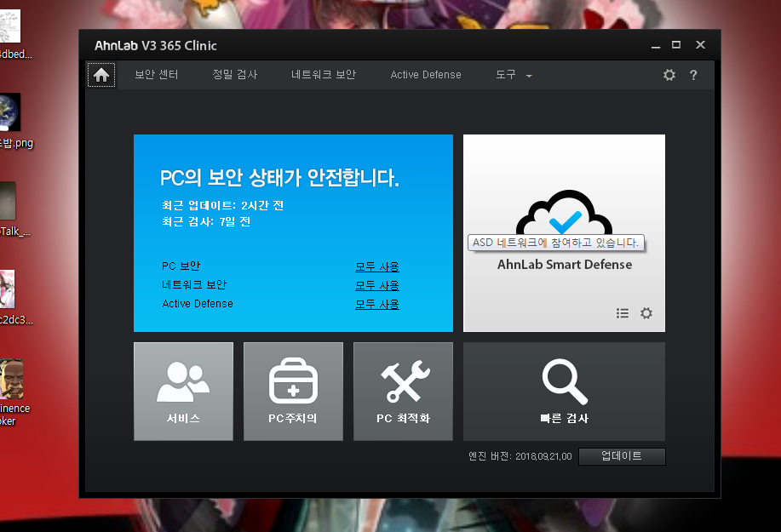Start 빠른 검사 quick scan
Viewport: 781px width, 532px height.
(565, 392)
